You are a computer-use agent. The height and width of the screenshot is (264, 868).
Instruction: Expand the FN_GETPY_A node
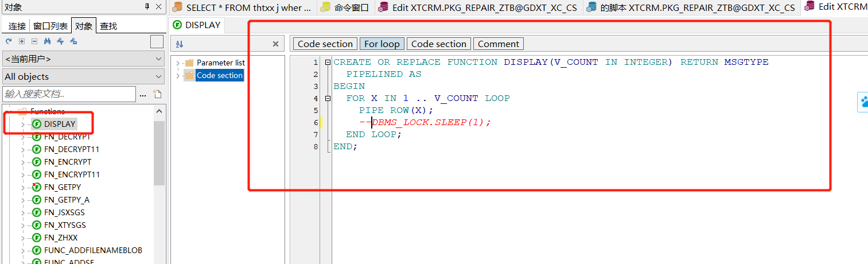point(23,200)
